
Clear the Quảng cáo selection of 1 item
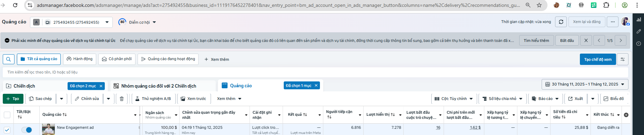click(316, 86)
